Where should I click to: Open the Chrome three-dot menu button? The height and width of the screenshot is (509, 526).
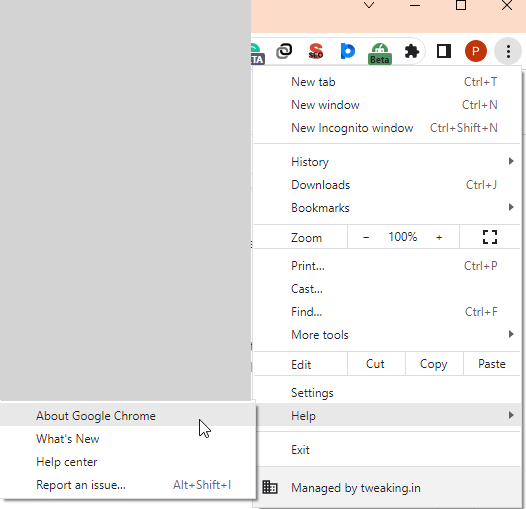click(508, 51)
